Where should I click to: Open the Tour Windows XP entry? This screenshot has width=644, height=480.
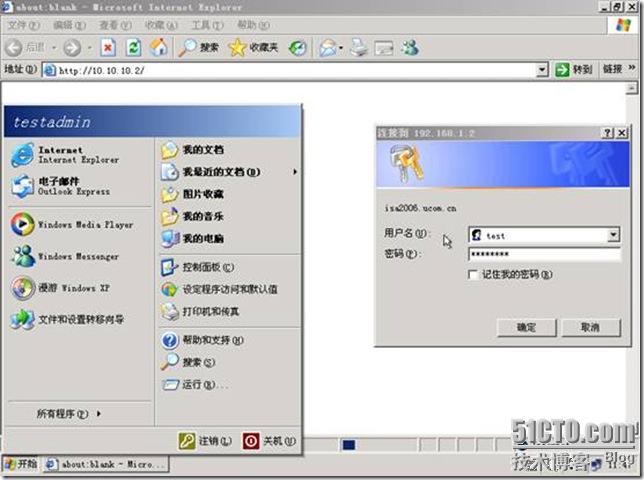point(79,288)
